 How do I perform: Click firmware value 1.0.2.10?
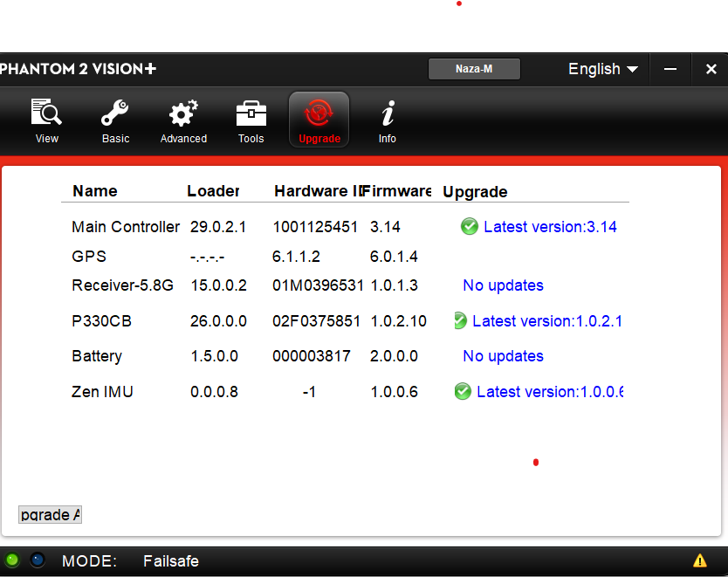click(x=398, y=320)
